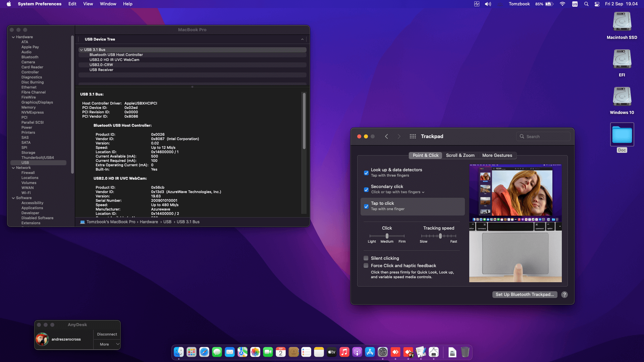Enable Force Click and haptic feedback

coord(366,265)
